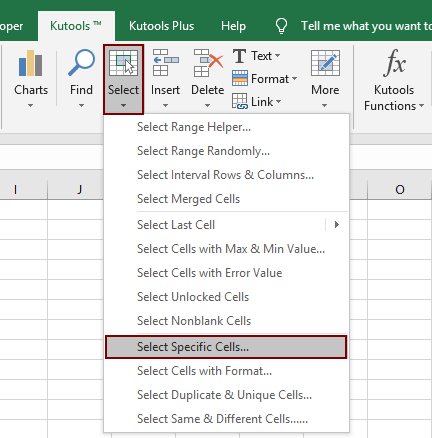
Task: Expand the dropdown arrow under Find
Action: click(81, 106)
